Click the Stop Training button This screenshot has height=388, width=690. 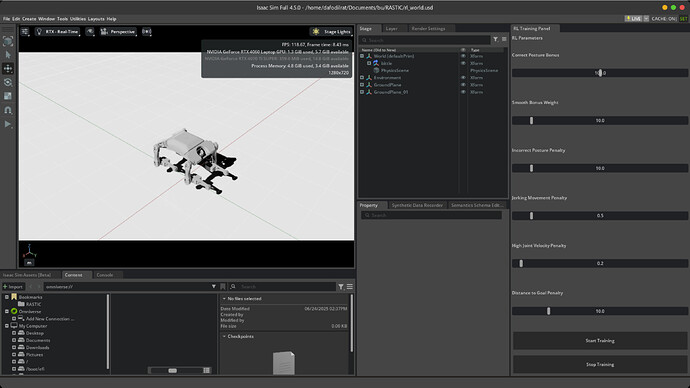pos(600,365)
